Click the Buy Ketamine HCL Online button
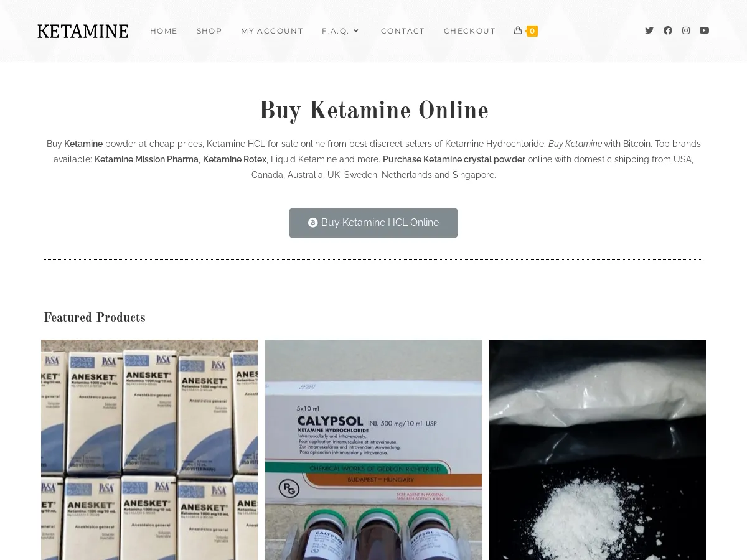 pos(374,222)
